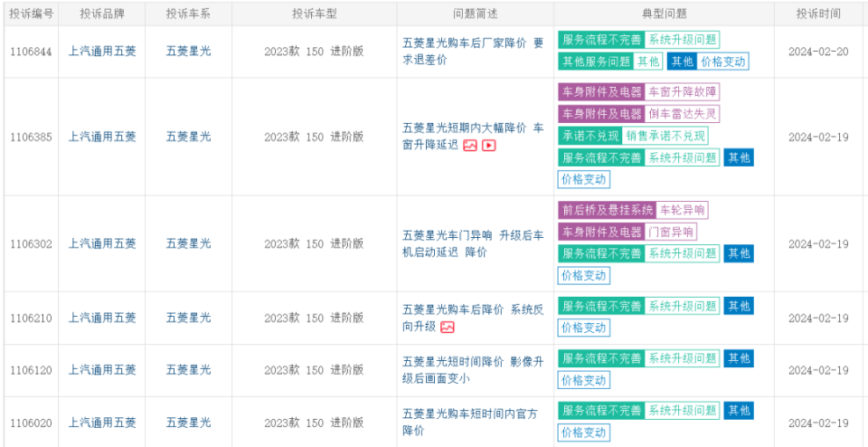
Task: Click the image icon in complaint 1106385
Action: [470, 145]
